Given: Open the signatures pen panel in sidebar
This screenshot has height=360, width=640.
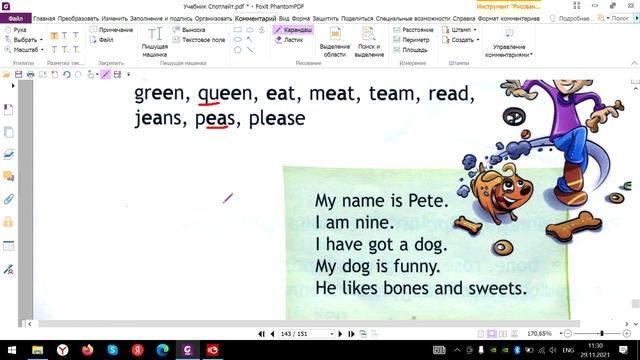Looking at the screenshot, I should pyautogui.click(x=8, y=269).
